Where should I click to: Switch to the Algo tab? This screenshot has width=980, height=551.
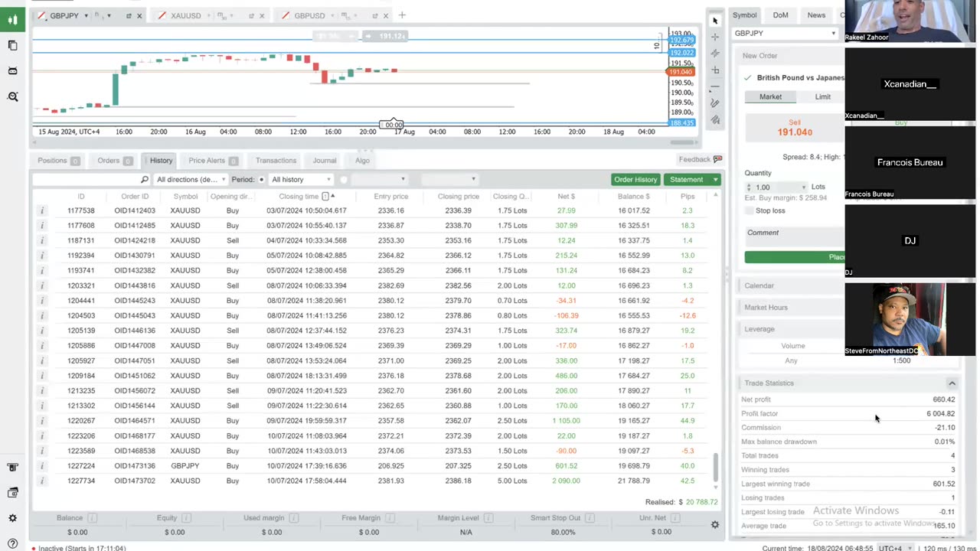362,160
